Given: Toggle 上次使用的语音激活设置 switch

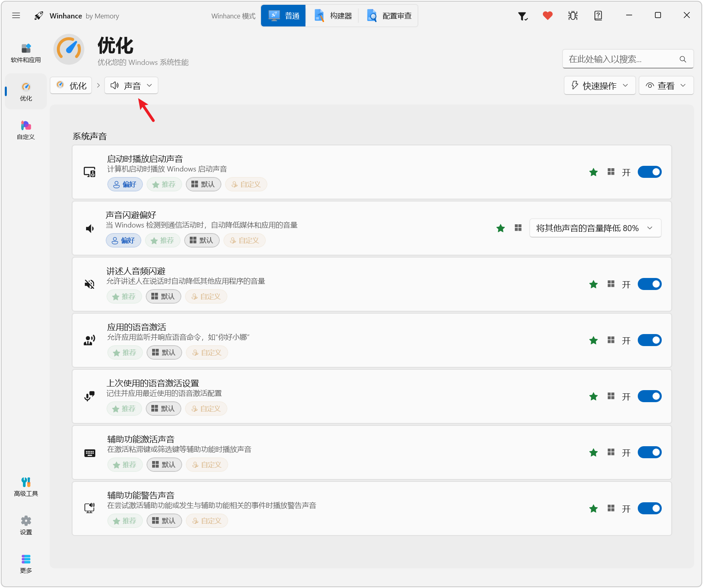Looking at the screenshot, I should click(x=649, y=397).
